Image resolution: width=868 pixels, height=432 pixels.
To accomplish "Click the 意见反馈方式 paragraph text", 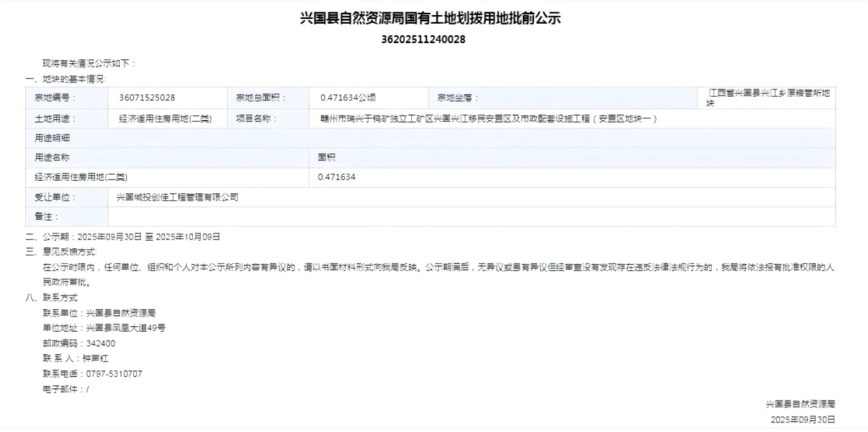I will (436, 268).
